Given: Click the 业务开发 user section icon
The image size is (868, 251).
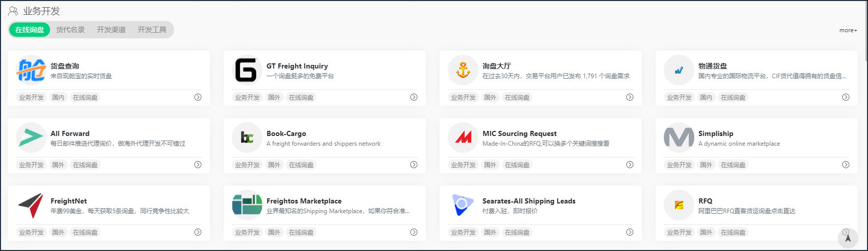Looking at the screenshot, I should 13,11.
